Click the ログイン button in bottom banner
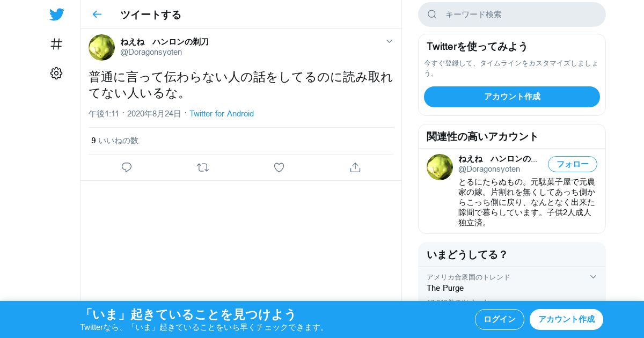644x338 pixels. pyautogui.click(x=500, y=319)
